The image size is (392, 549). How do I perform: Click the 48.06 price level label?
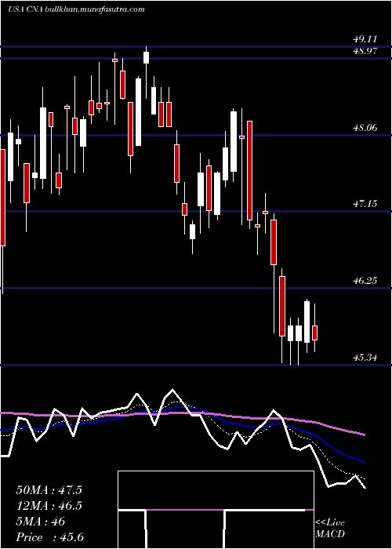coord(365,128)
